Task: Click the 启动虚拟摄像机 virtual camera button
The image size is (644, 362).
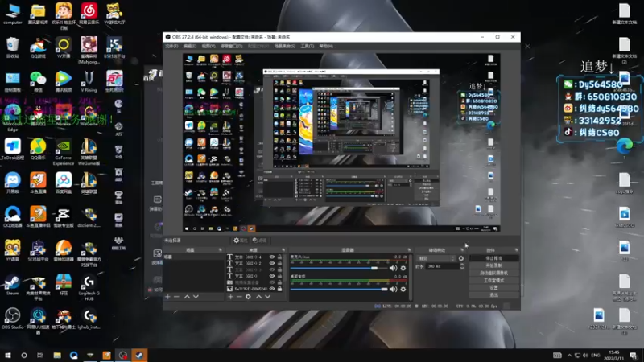Action: click(x=493, y=273)
